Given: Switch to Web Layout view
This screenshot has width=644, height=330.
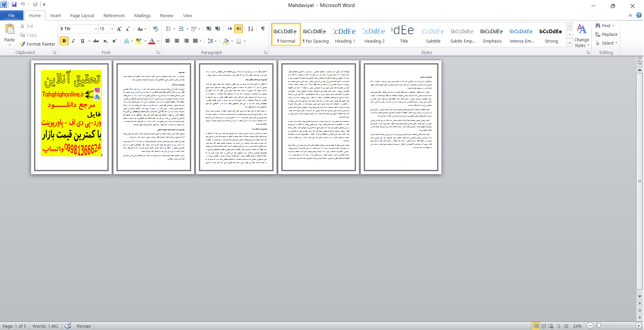Looking at the screenshot, I should coord(551,326).
